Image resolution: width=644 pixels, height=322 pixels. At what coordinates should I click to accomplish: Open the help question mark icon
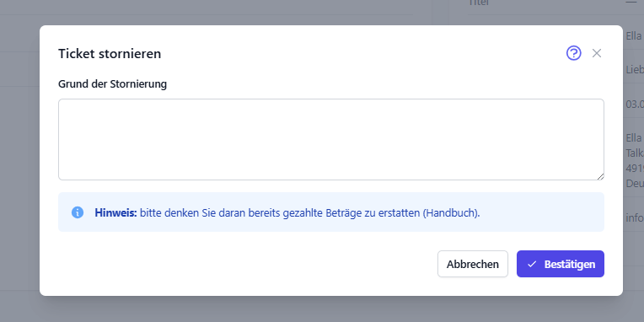[573, 53]
